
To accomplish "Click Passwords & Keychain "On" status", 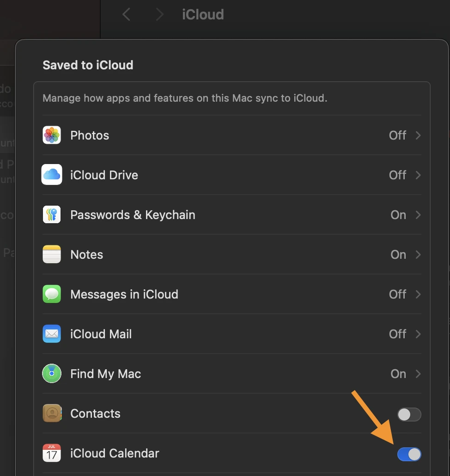I will [x=398, y=215].
